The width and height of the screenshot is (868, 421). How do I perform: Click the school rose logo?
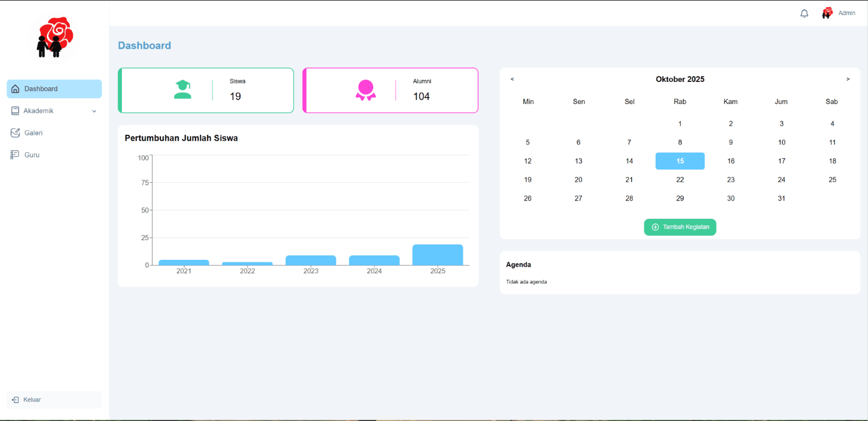click(54, 37)
